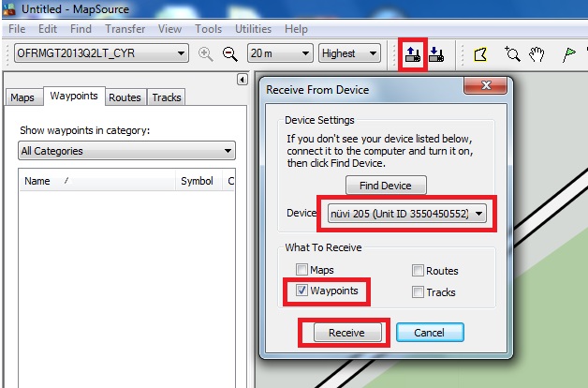The width and height of the screenshot is (588, 388).
Task: Sort waypoints by Name column header
Action: click(97, 181)
